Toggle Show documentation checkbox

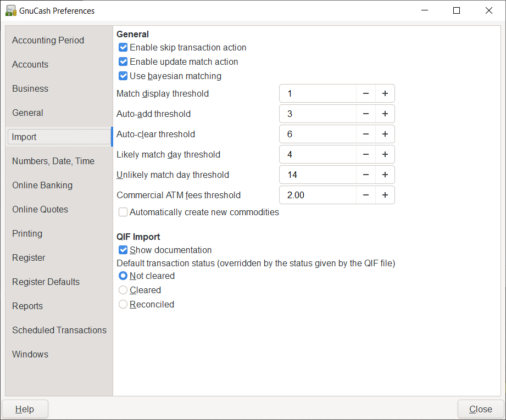tap(123, 250)
